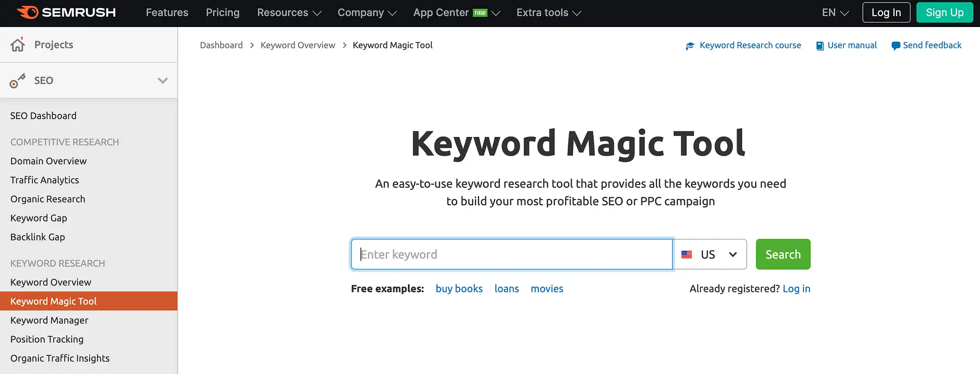Click the KEYWORD RESEARCH section heading
The width and height of the screenshot is (980, 374).
pos(57,264)
